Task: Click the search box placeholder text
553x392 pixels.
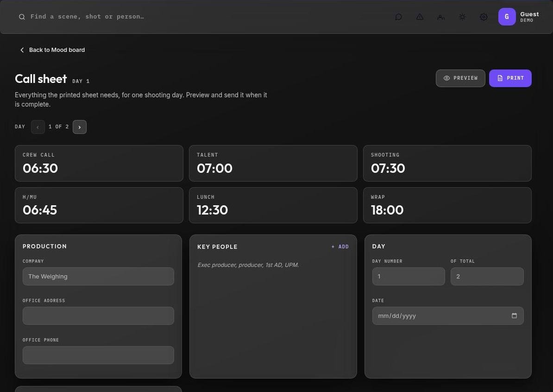Action: pyautogui.click(x=87, y=17)
